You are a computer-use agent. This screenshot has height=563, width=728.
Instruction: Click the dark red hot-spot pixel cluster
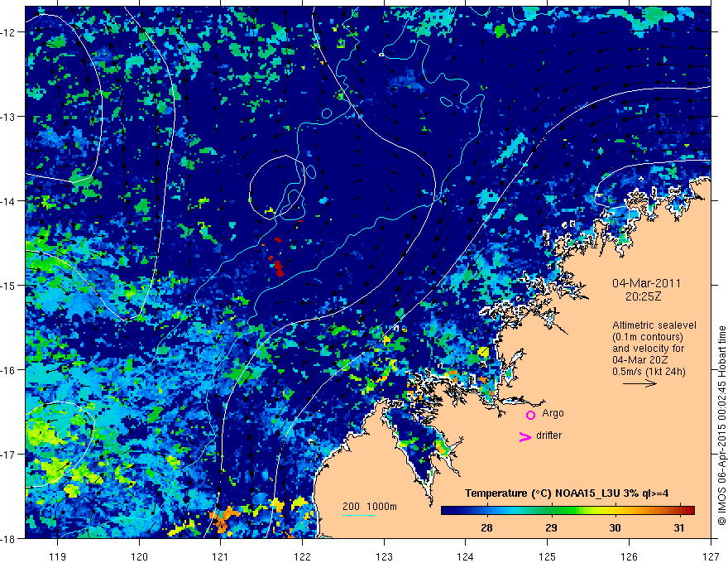[278, 267]
